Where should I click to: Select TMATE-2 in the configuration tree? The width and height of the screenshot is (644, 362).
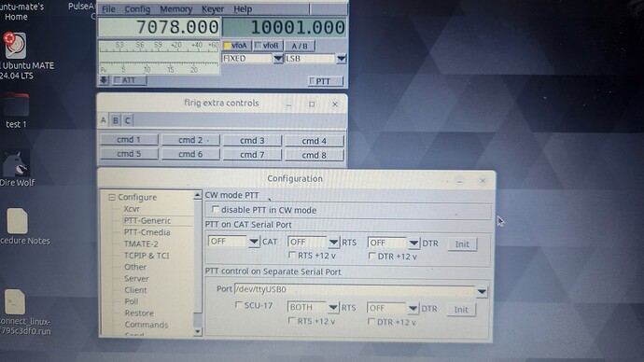pos(141,244)
